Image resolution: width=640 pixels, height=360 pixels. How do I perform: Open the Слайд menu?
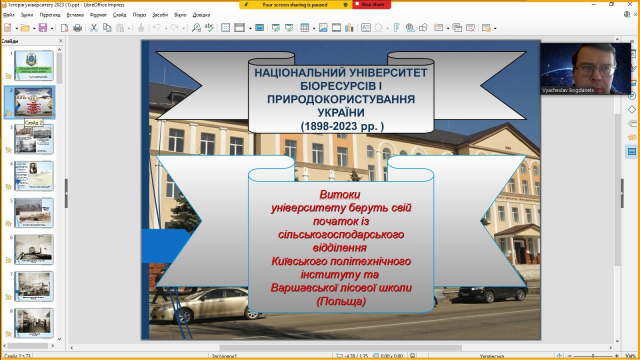tap(120, 15)
